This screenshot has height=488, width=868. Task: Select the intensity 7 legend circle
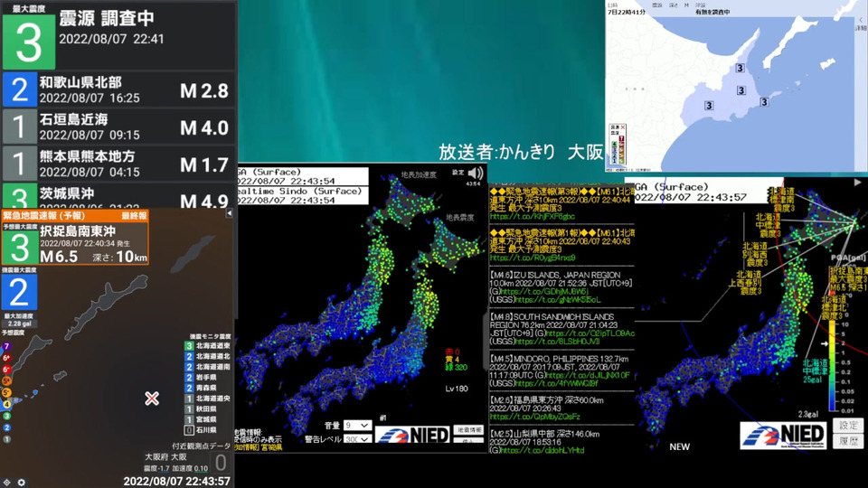[6, 346]
